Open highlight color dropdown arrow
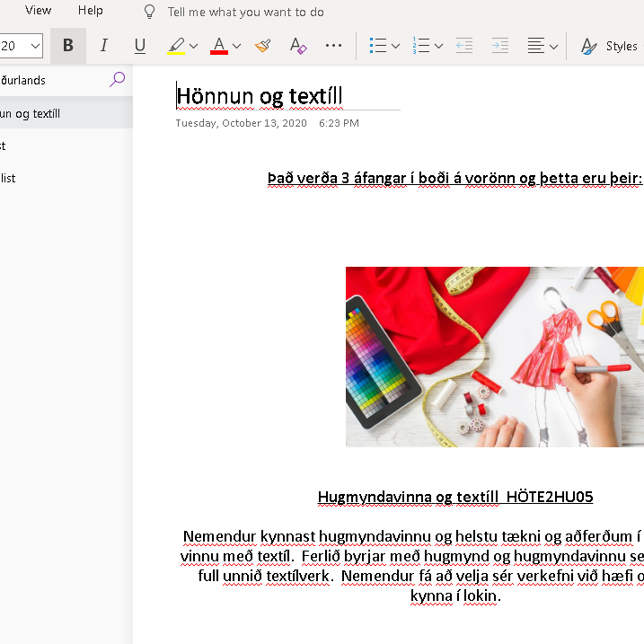The height and width of the screenshot is (644, 644). click(194, 46)
